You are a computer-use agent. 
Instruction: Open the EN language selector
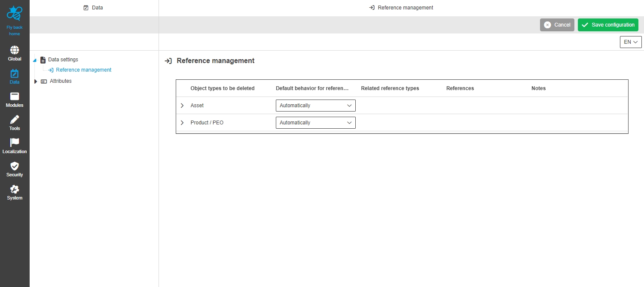[630, 42]
